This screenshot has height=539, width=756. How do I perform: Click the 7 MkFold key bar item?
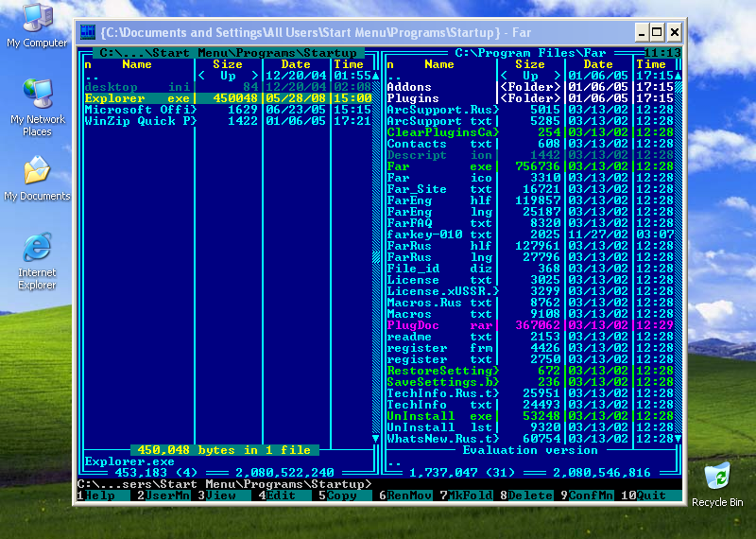click(466, 496)
